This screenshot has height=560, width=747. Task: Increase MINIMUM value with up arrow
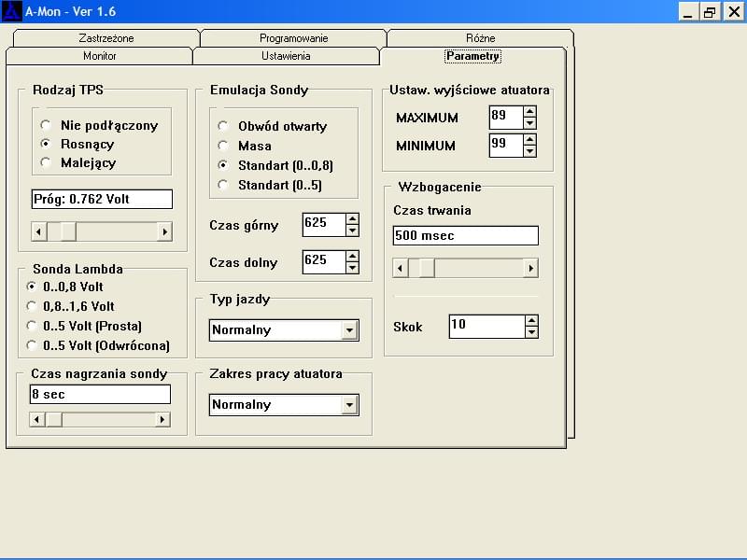529,140
